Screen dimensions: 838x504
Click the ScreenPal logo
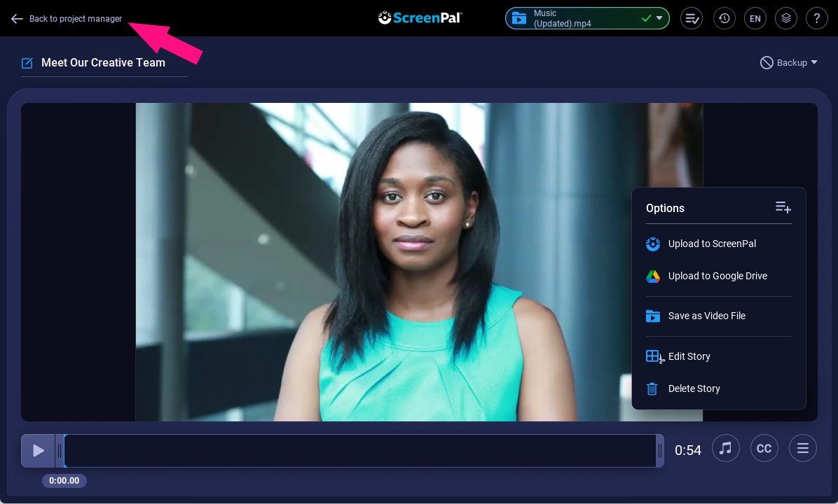coord(420,18)
